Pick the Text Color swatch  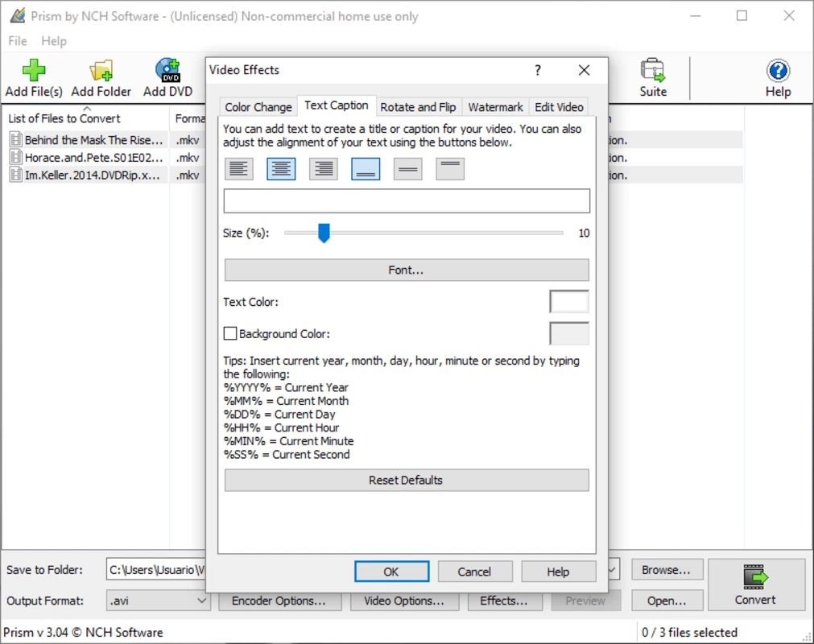[569, 302]
